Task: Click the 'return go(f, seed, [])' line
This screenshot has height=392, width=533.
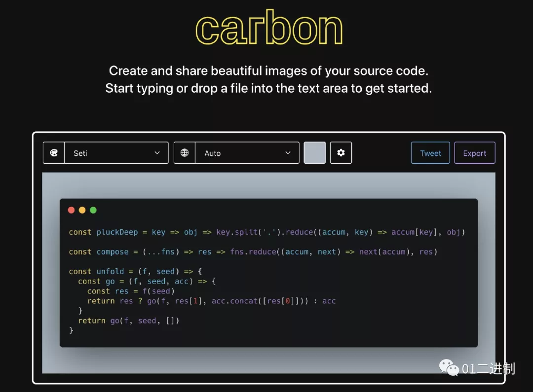Action: click(128, 321)
